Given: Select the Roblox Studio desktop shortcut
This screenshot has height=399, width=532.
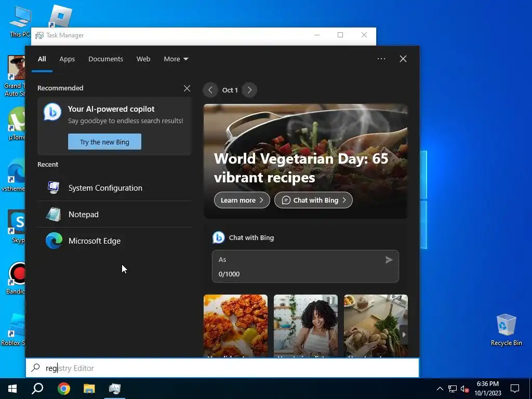Looking at the screenshot, I should pos(14,329).
